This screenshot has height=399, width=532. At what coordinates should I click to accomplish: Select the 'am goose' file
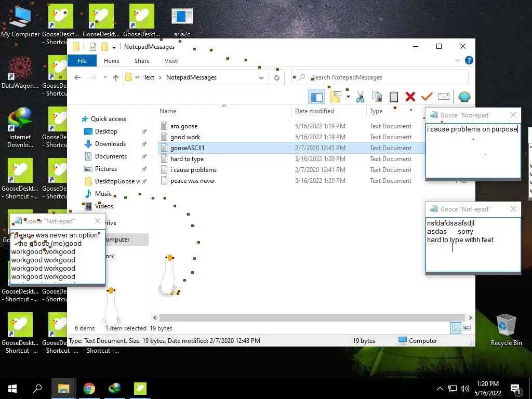(x=184, y=126)
